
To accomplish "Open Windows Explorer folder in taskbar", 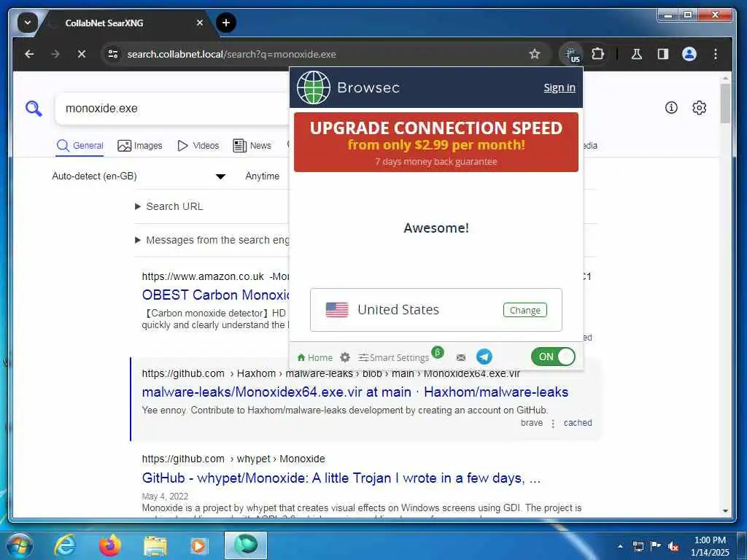I will coord(155,545).
